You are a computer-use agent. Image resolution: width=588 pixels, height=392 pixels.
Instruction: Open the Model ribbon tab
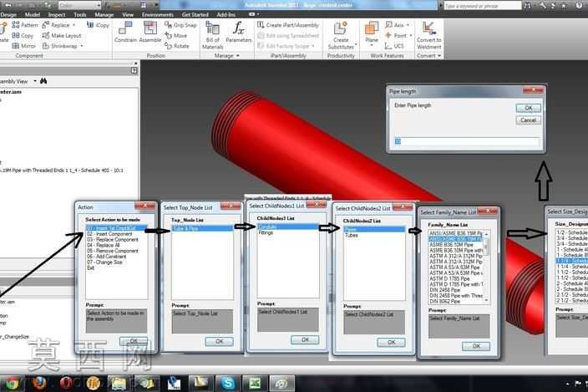(x=33, y=15)
